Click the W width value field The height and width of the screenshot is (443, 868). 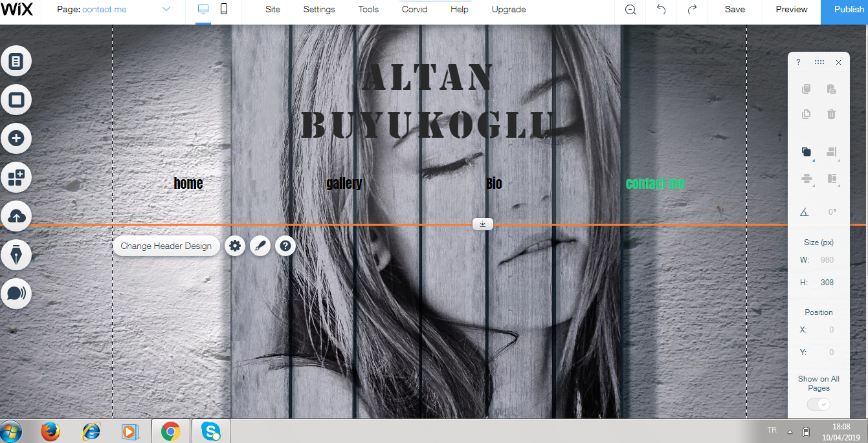click(x=827, y=260)
